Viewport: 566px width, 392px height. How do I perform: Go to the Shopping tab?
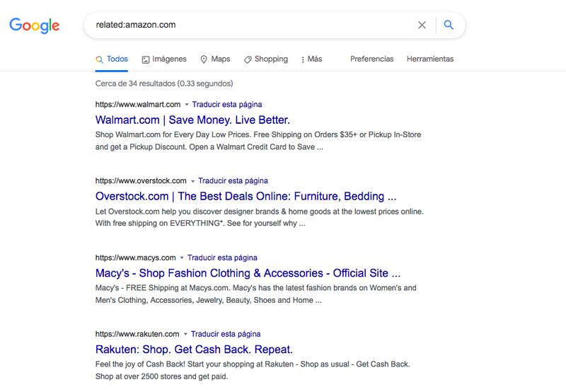pyautogui.click(x=265, y=59)
